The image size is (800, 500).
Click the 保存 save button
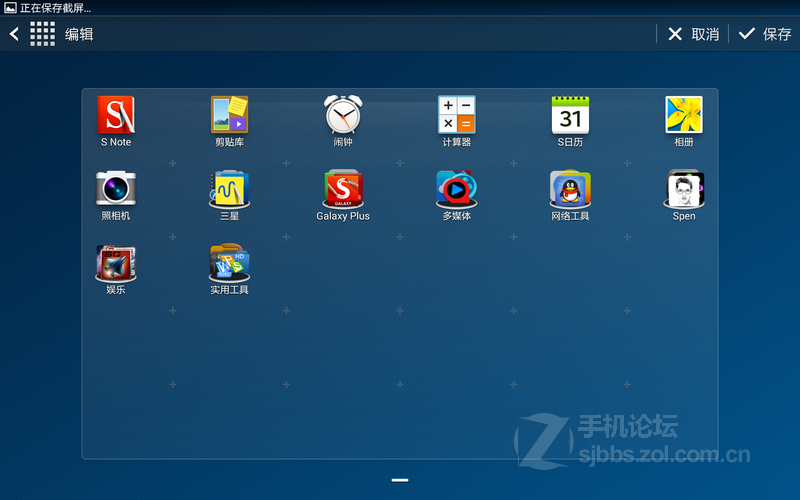pos(765,34)
